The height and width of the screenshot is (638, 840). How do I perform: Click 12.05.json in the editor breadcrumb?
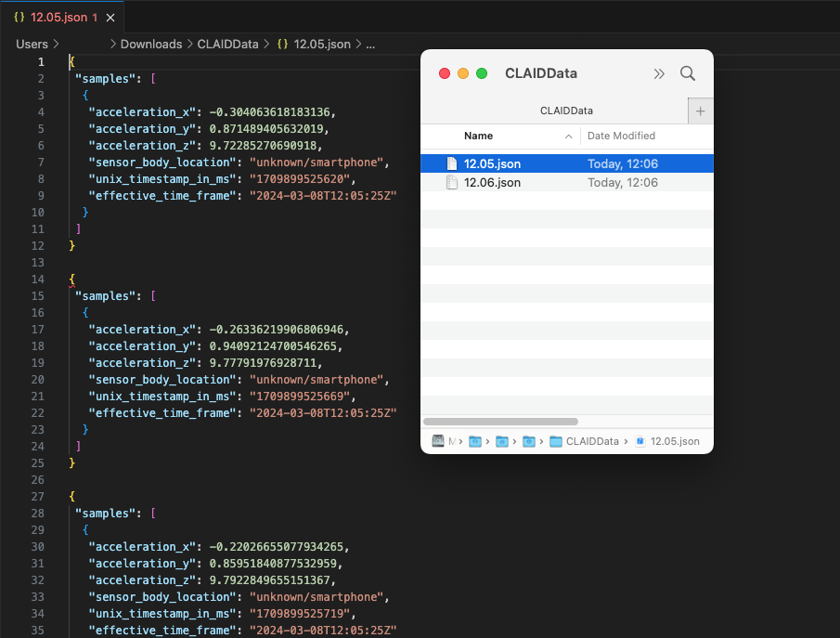pos(322,44)
